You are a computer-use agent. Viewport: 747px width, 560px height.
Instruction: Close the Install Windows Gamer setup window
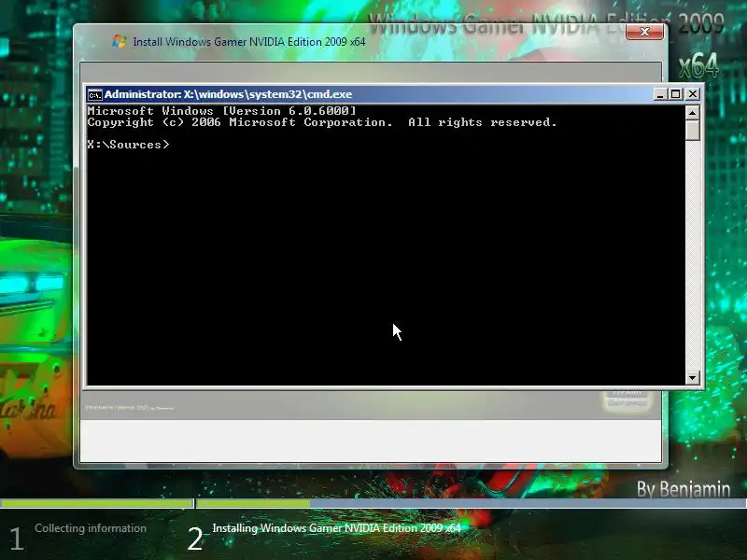point(644,32)
